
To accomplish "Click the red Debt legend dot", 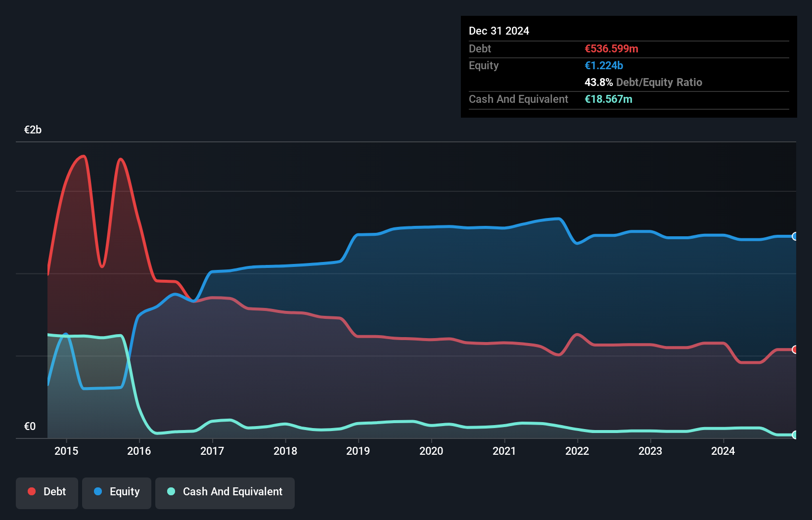I will pos(32,491).
